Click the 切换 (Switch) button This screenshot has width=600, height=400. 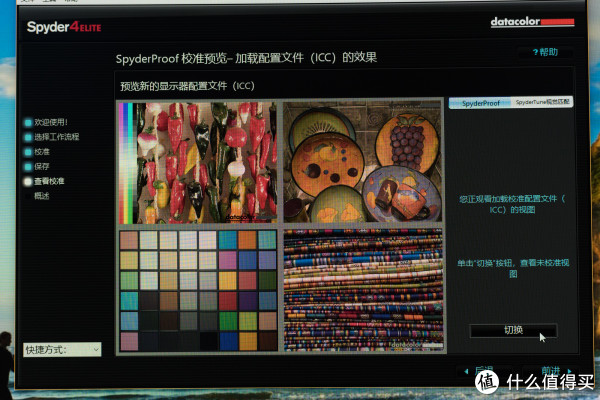click(513, 331)
